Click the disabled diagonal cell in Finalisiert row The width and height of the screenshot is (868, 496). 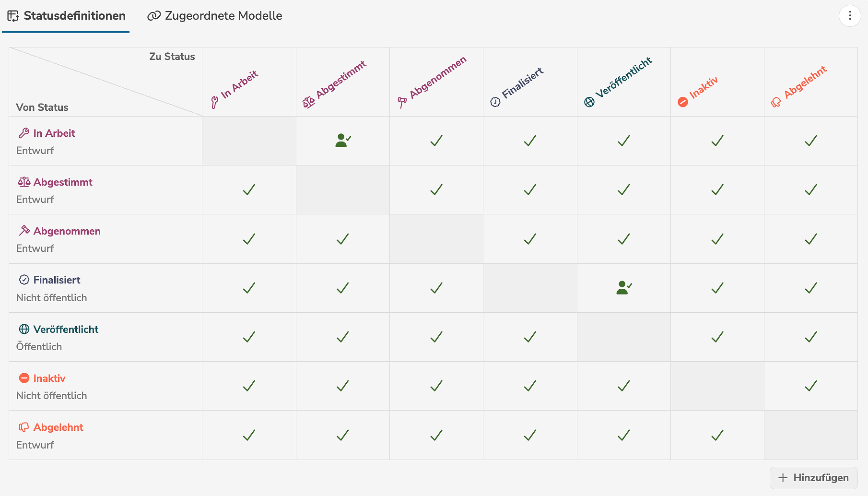529,288
